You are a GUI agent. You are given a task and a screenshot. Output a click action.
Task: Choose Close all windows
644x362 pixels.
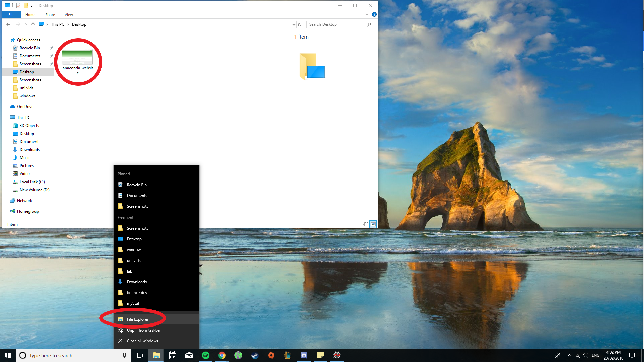coord(156,341)
